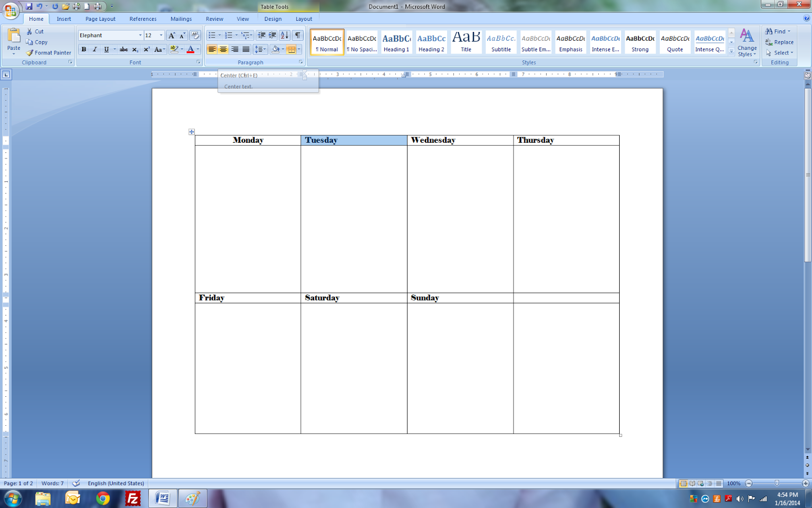Open the Paragraph dialog launcher
812x508 pixels.
point(301,62)
